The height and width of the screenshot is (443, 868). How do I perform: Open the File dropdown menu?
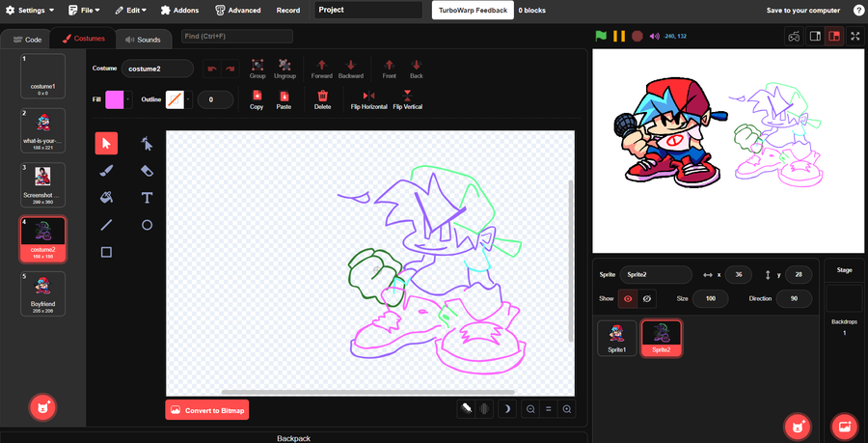click(x=84, y=10)
